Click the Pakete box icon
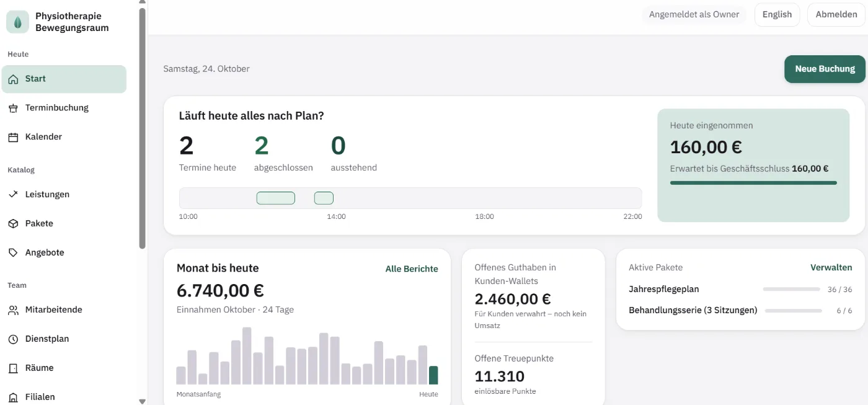This screenshot has width=868, height=405. [13, 223]
